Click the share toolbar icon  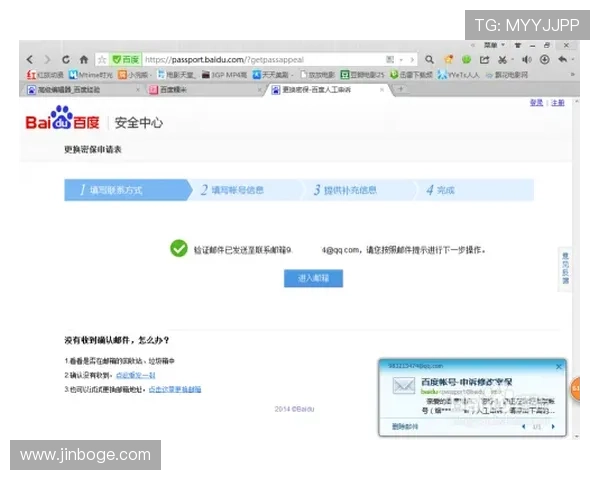pyautogui.click(x=484, y=60)
